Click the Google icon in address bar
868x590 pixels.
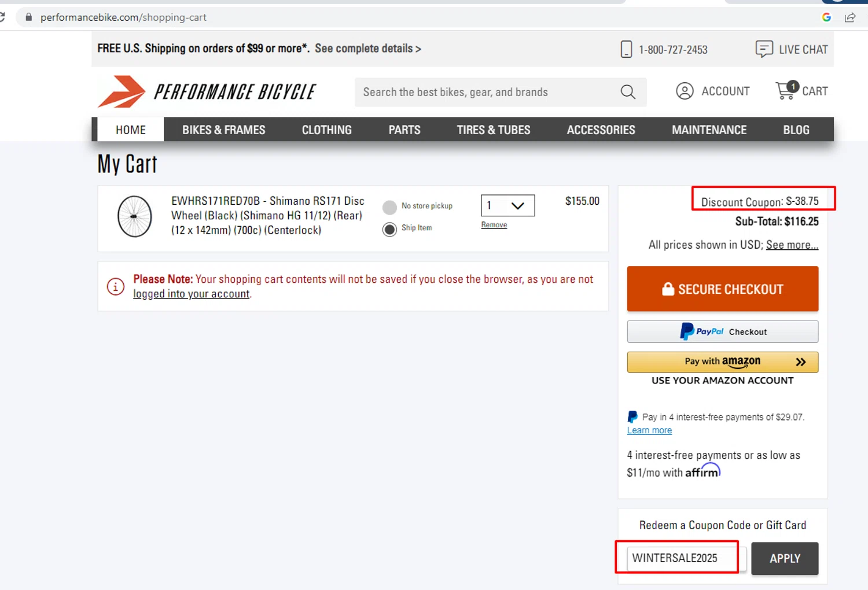826,17
